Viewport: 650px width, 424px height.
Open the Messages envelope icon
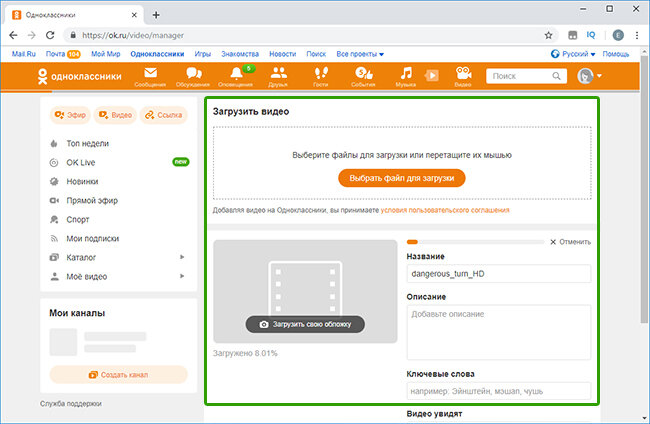pyautogui.click(x=150, y=73)
